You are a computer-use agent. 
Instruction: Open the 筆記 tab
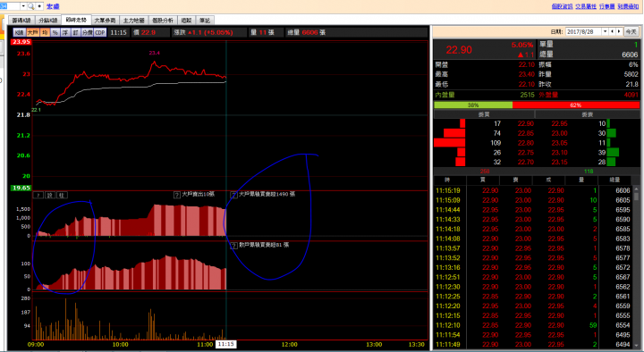click(205, 21)
